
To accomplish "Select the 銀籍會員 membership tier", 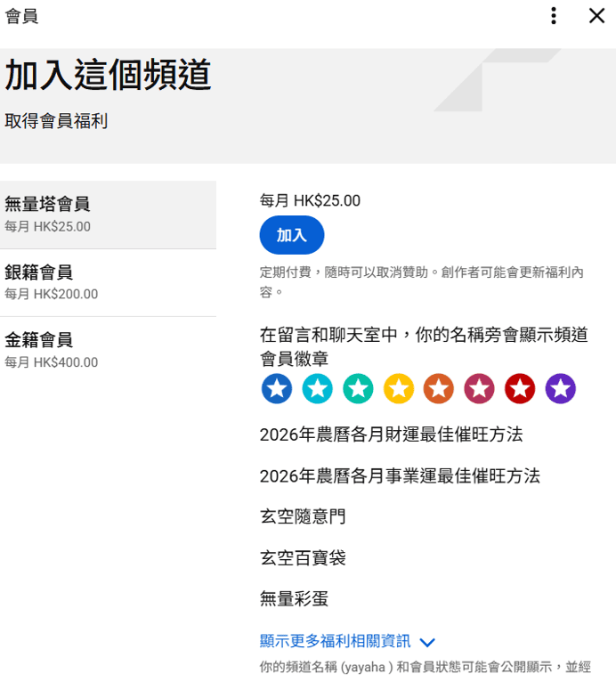I will [108, 283].
